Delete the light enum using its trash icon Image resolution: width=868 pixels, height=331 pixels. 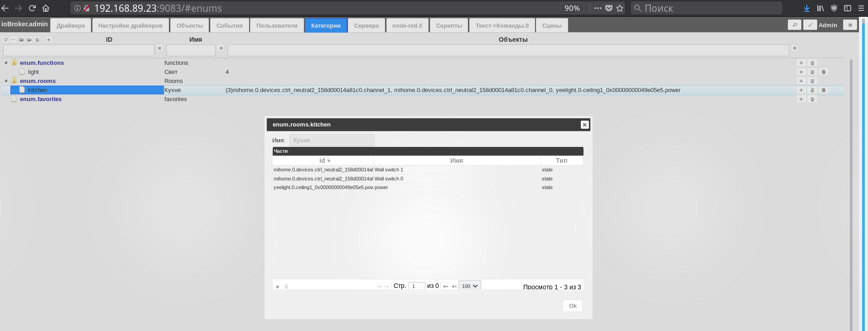point(812,72)
